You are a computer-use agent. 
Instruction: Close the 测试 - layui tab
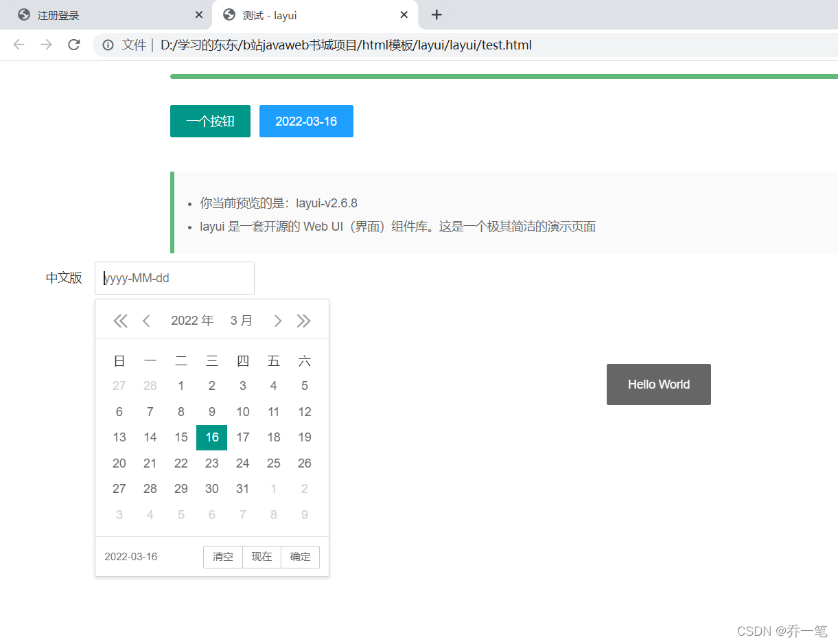pyautogui.click(x=404, y=15)
